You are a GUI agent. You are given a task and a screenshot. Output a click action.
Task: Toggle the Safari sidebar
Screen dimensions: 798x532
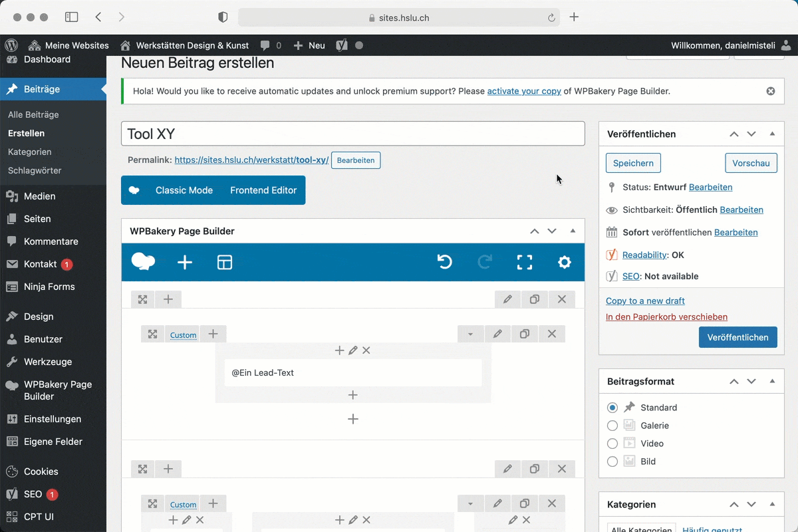coord(71,17)
